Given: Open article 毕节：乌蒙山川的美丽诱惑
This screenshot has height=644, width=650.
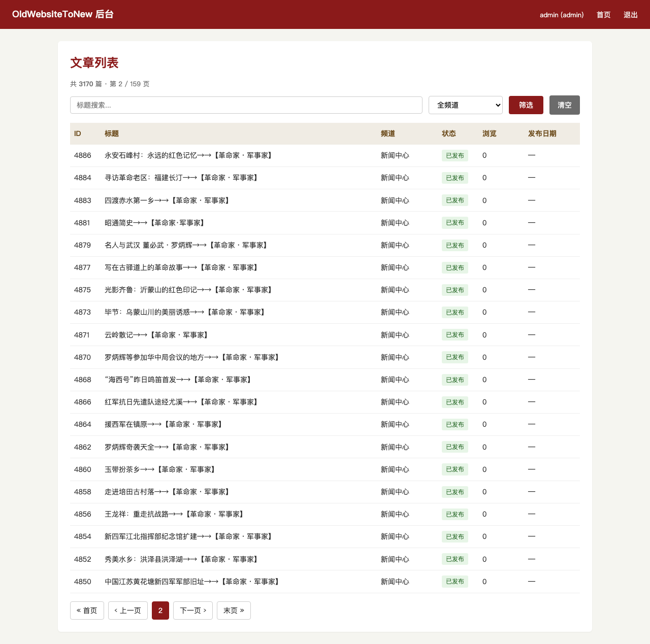Looking at the screenshot, I should click(186, 312).
